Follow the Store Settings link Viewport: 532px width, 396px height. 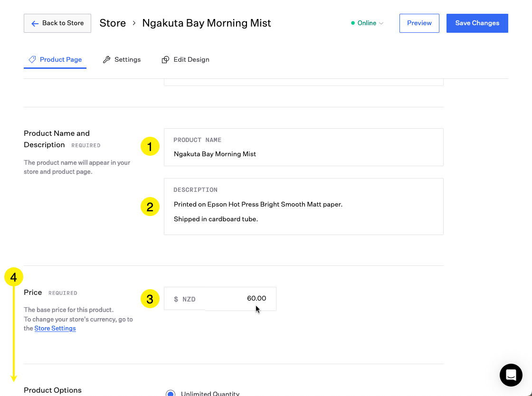[55, 328]
